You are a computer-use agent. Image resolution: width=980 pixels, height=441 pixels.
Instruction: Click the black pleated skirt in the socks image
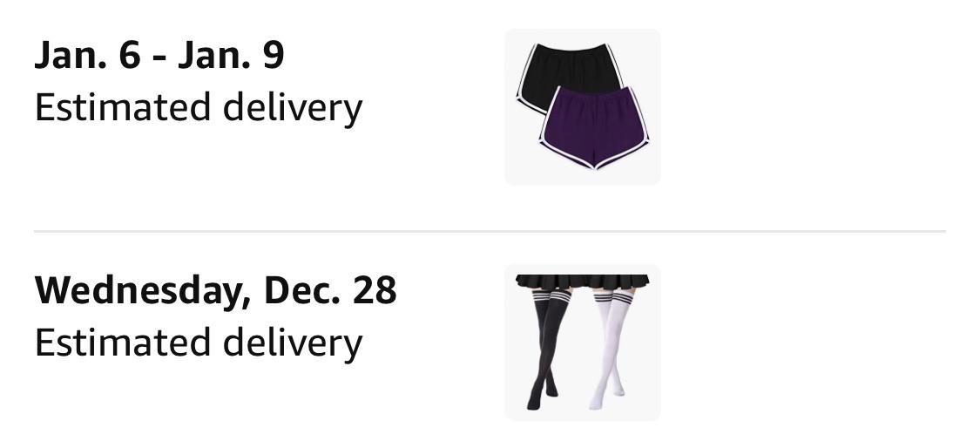point(583,282)
